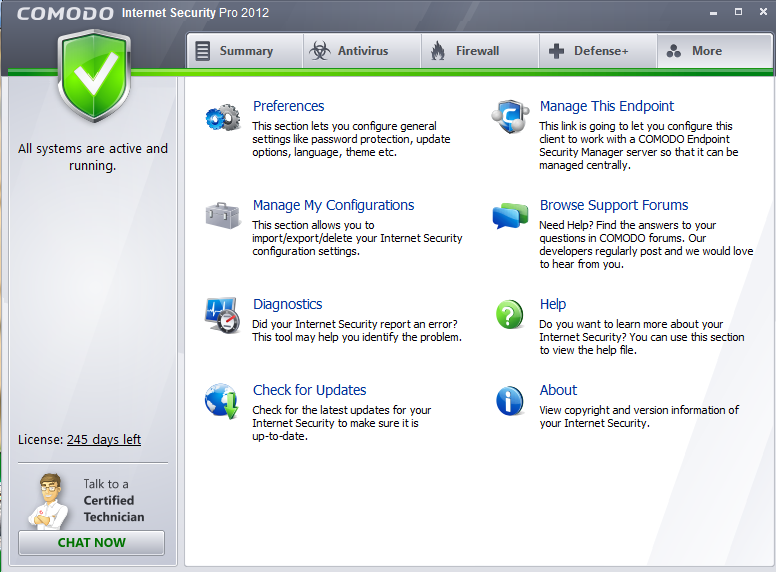Viewport: 776px width, 572px height.
Task: Open the 245 days left license link
Action: 104,439
